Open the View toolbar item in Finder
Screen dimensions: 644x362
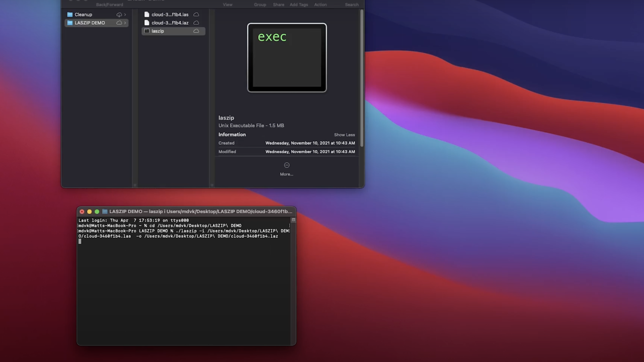tap(227, 5)
